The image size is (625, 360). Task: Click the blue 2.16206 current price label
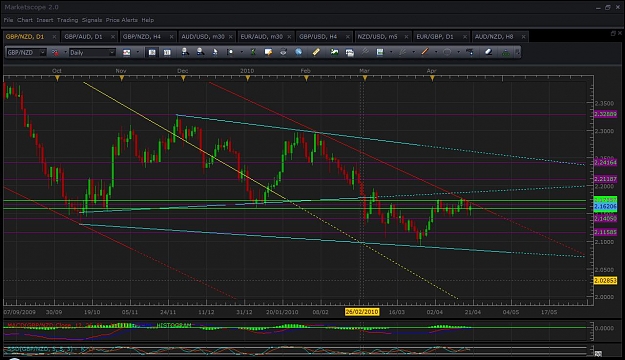point(605,207)
